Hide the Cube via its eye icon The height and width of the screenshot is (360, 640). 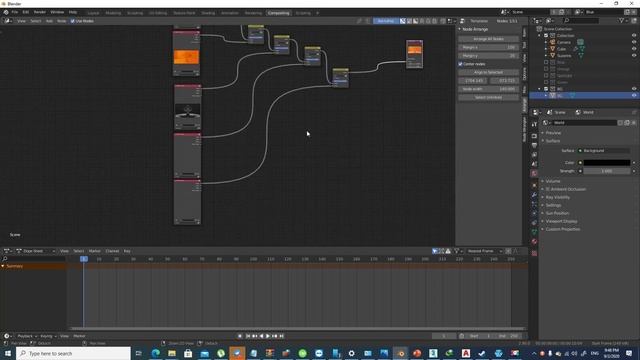coord(634,49)
